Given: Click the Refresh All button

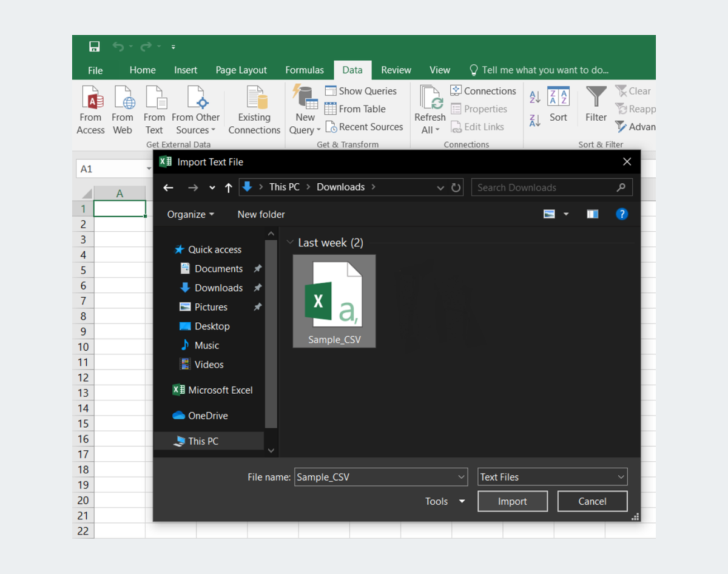Looking at the screenshot, I should click(x=430, y=110).
